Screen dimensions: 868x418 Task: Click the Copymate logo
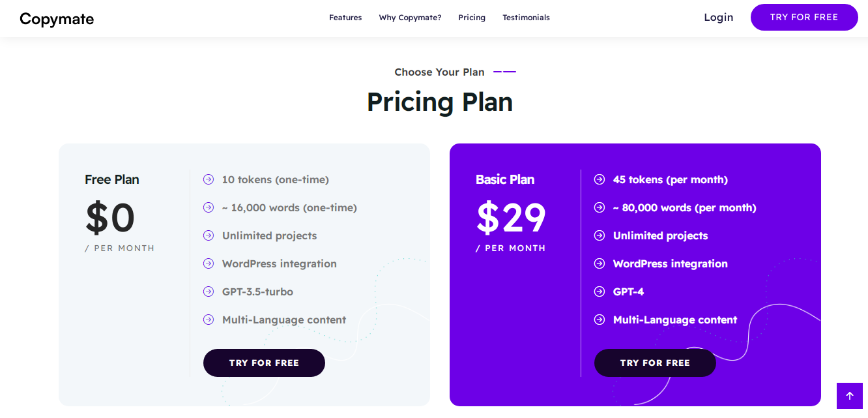click(x=57, y=19)
